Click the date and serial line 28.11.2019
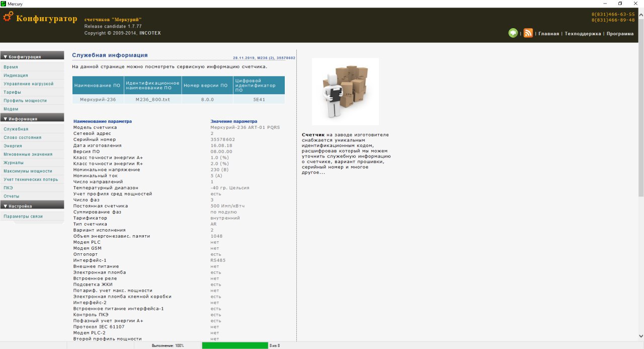 click(x=264, y=58)
